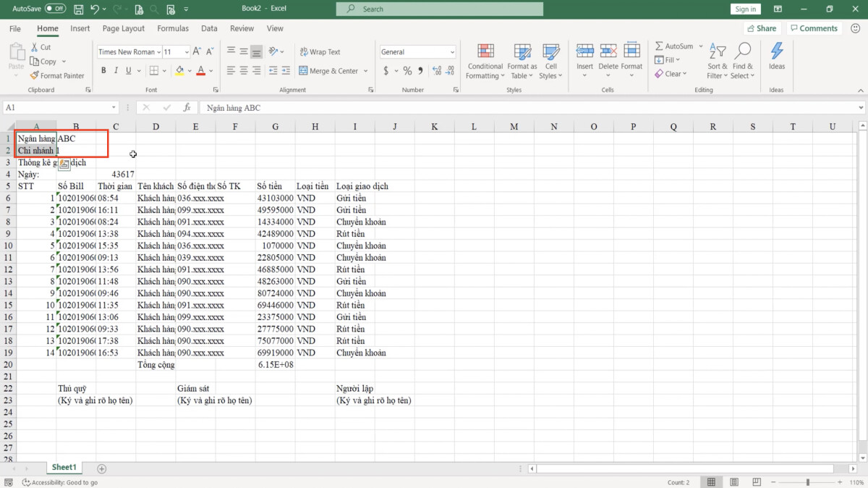Click the Delete cells icon
This screenshot has width=868, height=488.
pyautogui.click(x=608, y=51)
